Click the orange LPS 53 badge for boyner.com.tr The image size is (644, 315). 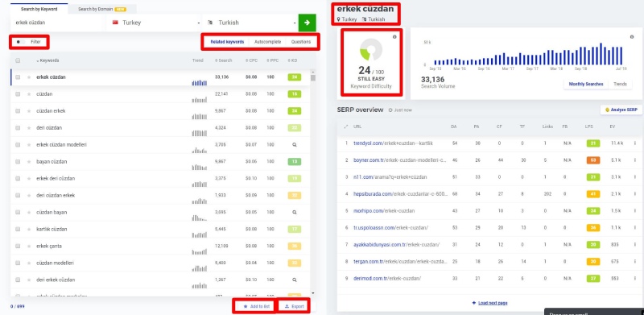[x=593, y=160]
